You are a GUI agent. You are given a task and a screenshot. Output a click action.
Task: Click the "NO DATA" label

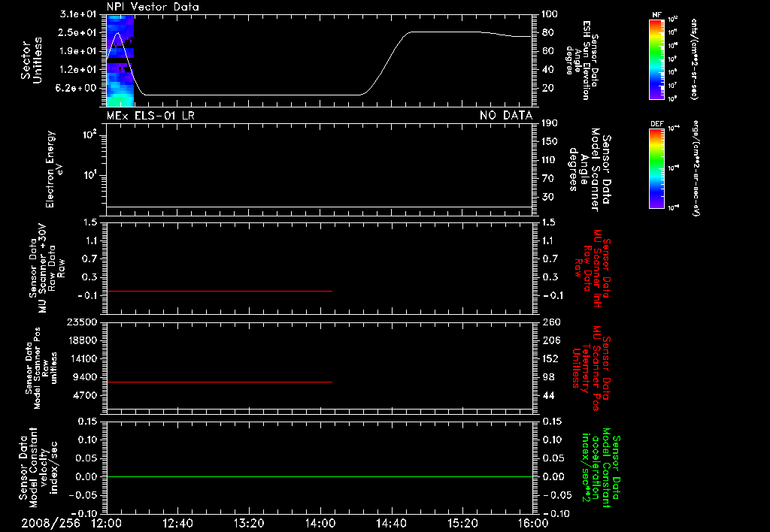pyautogui.click(x=506, y=116)
